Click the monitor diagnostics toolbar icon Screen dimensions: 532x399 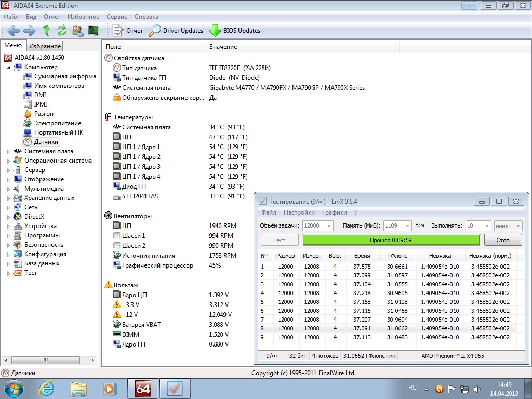(x=94, y=31)
